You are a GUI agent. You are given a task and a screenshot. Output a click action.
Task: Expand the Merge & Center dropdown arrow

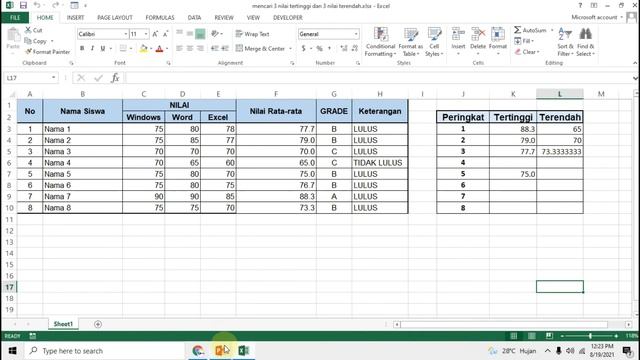(290, 49)
